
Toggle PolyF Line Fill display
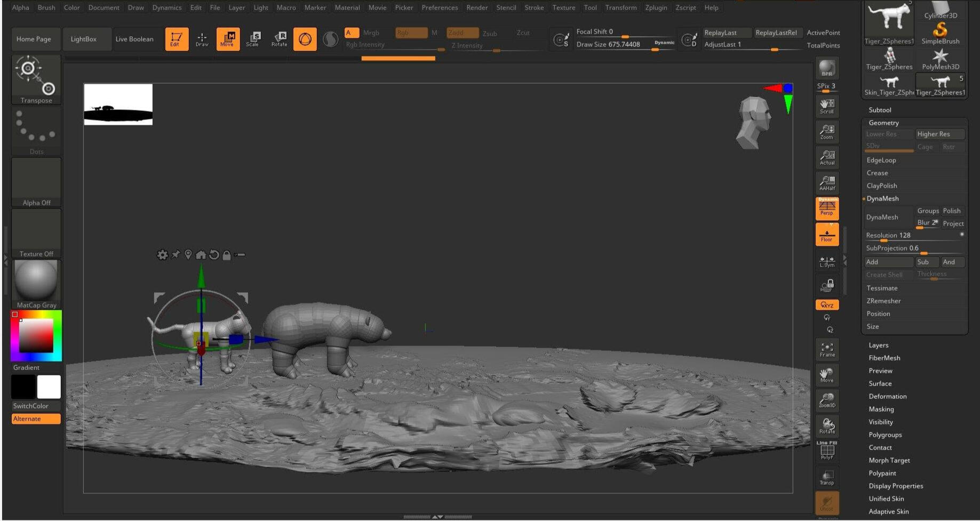coord(827,451)
